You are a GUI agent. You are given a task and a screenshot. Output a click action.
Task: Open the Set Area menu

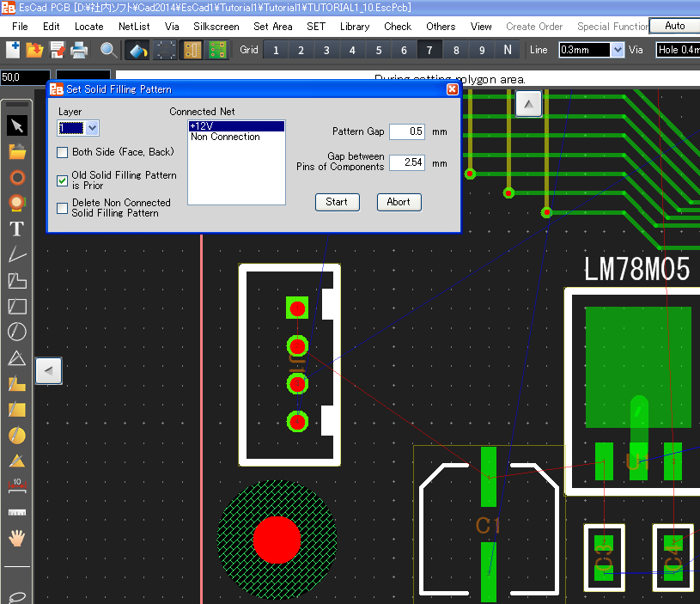273,27
